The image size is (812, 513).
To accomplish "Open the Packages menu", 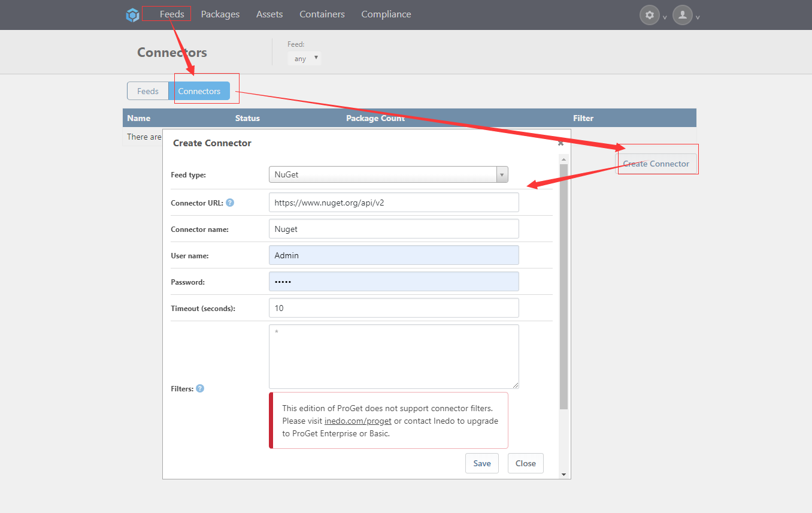I will (220, 14).
